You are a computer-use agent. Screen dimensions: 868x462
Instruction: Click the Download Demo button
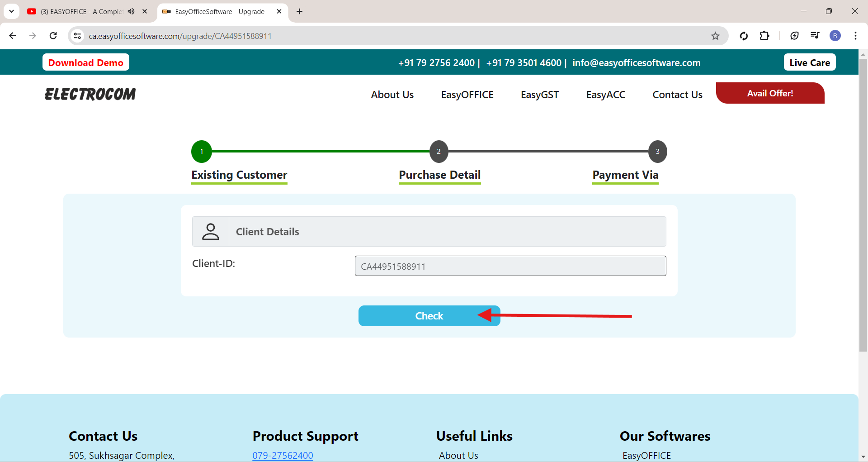pyautogui.click(x=86, y=62)
